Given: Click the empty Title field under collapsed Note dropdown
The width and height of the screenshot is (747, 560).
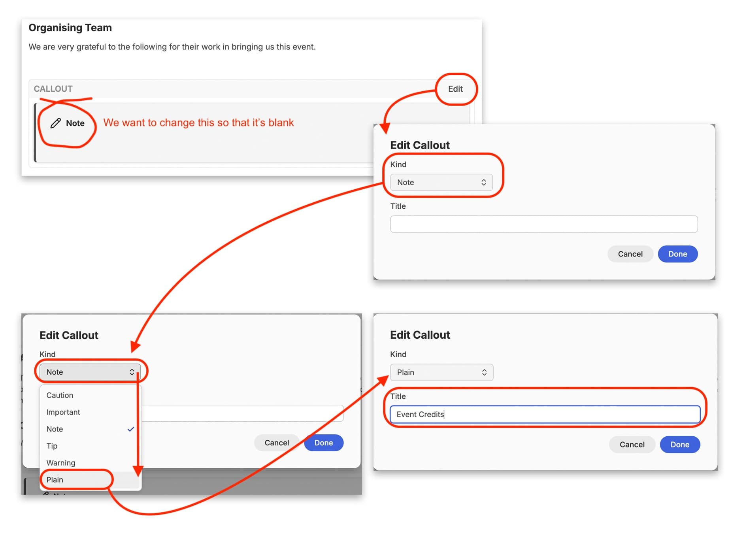Looking at the screenshot, I should tap(543, 224).
